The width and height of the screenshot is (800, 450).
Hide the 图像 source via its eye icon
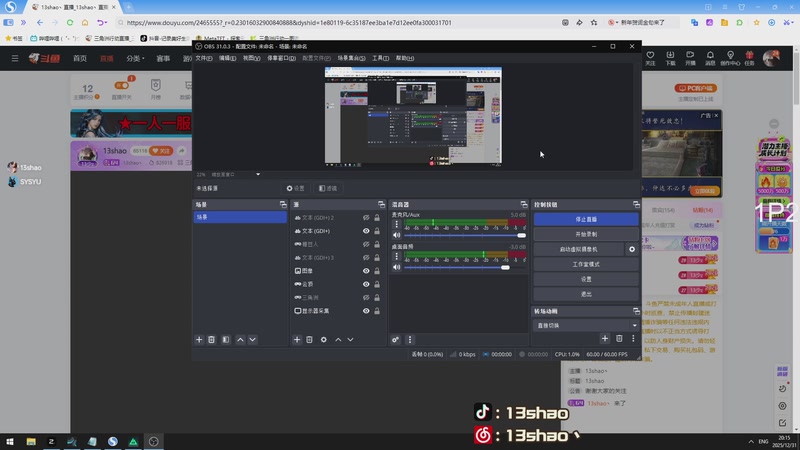[x=366, y=271]
